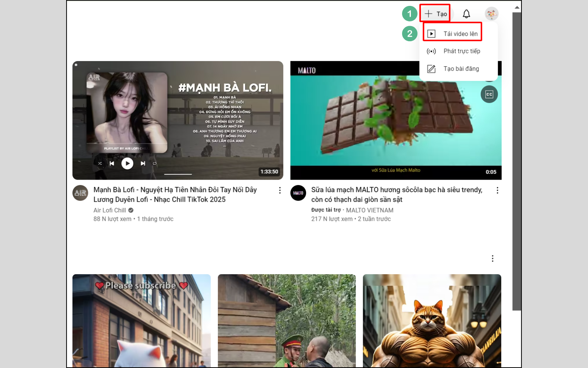Open options menu for Shorts section
The height and width of the screenshot is (368, 588).
(492, 259)
